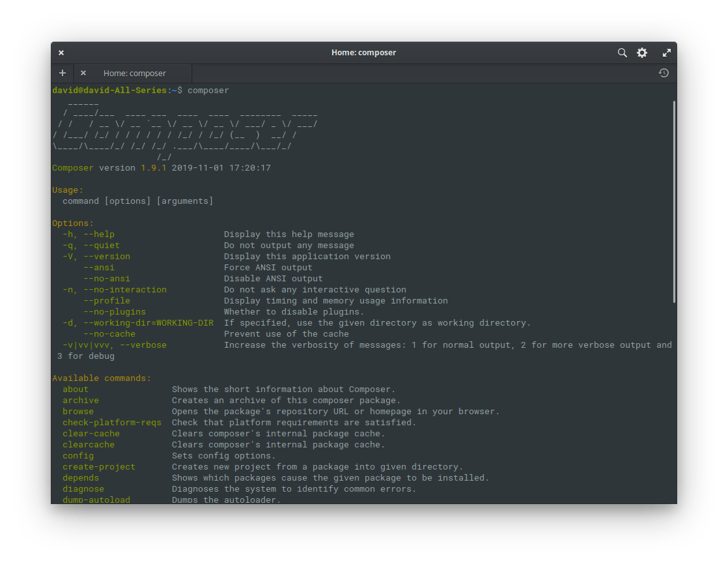Add a new terminal tab
Image resolution: width=728 pixels, height=564 pixels.
(x=63, y=73)
